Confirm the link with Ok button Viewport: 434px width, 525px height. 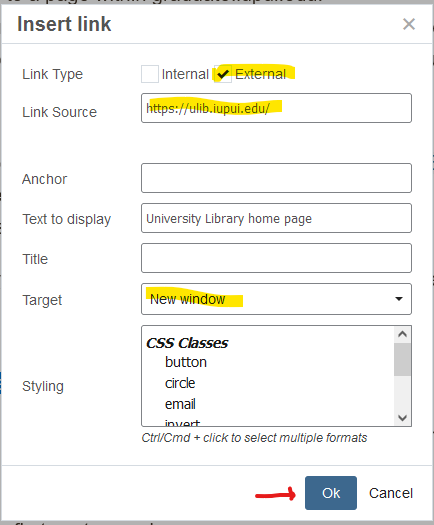point(331,493)
